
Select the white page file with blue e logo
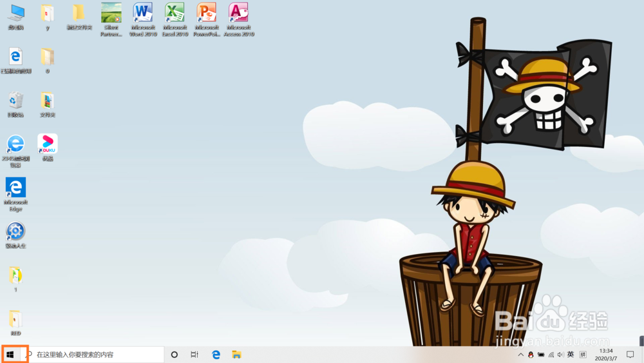click(x=15, y=61)
